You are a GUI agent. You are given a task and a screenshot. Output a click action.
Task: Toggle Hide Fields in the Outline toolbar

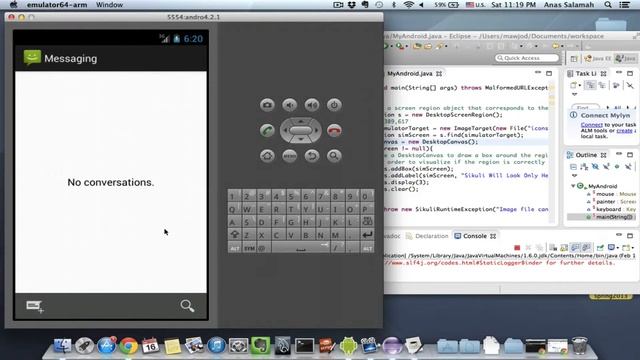[595, 167]
